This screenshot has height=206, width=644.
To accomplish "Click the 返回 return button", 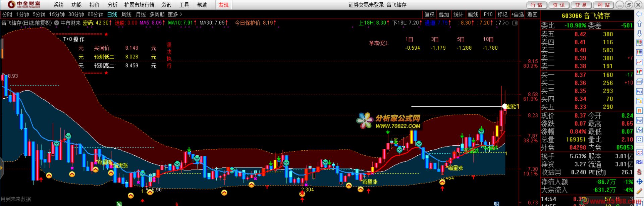I will [x=532, y=14].
